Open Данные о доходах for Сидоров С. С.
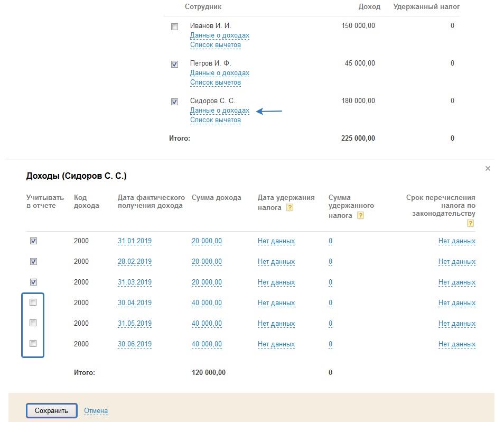This screenshot has height=422, width=504. (x=219, y=111)
